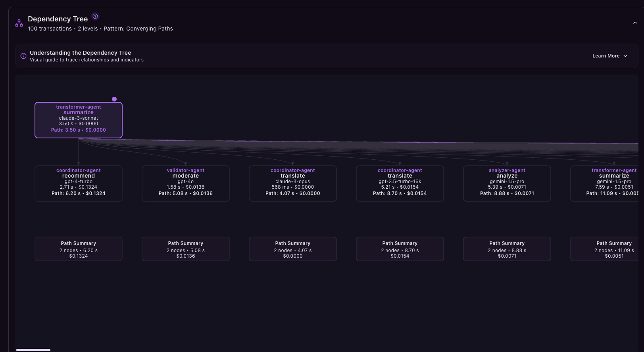Select the coordinator-agent recommend node
The height and width of the screenshot is (352, 644).
[79, 184]
